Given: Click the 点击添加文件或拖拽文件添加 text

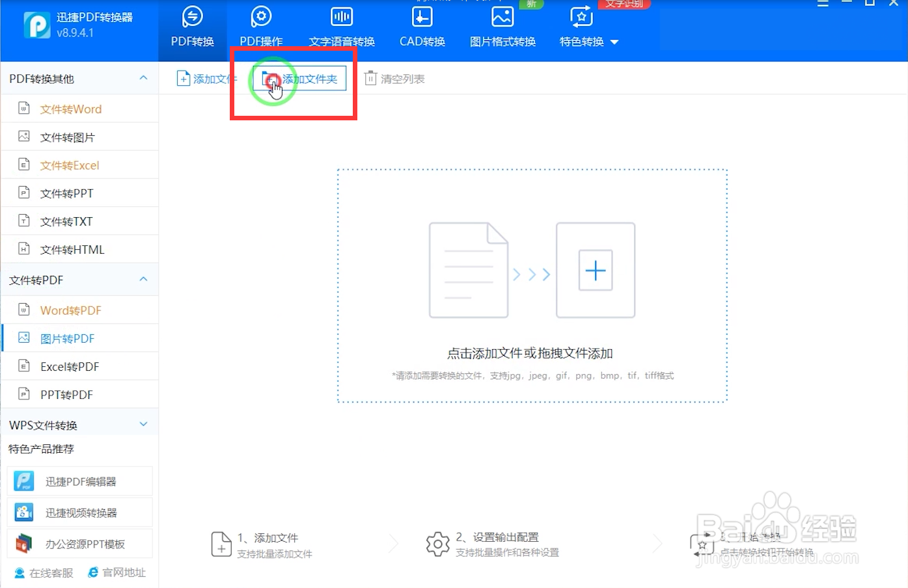Looking at the screenshot, I should coord(530,353).
